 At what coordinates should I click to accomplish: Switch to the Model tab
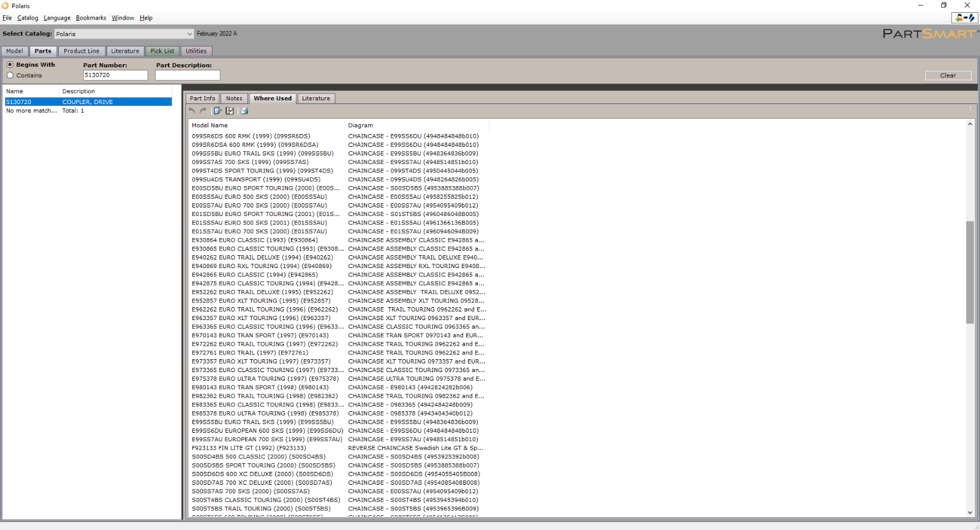click(15, 51)
